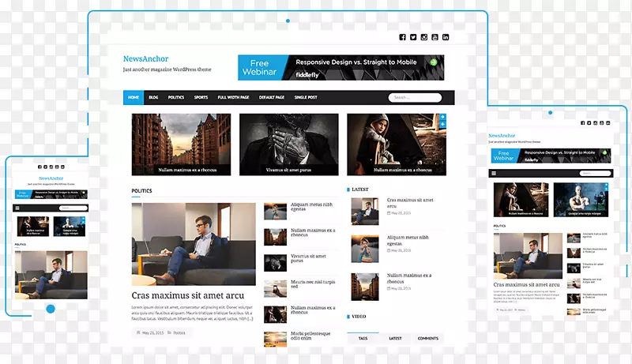
Task: Click green arrow on Free Webinar banner
Action: tap(433, 62)
